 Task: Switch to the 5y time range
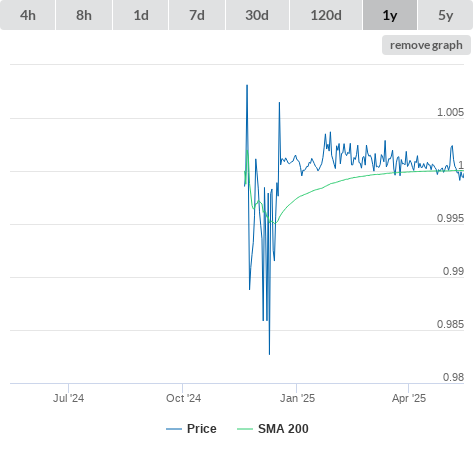(x=445, y=15)
